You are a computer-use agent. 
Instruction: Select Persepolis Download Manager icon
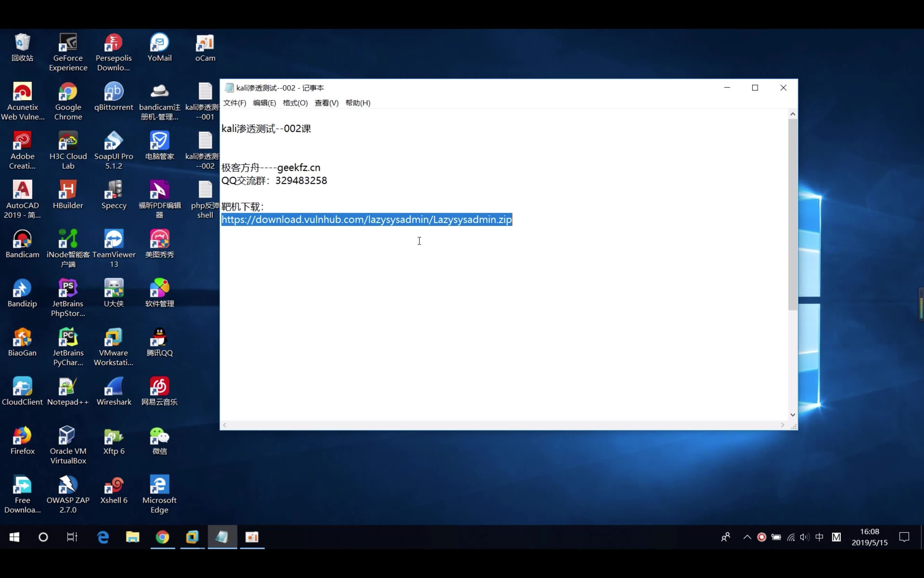pyautogui.click(x=113, y=52)
